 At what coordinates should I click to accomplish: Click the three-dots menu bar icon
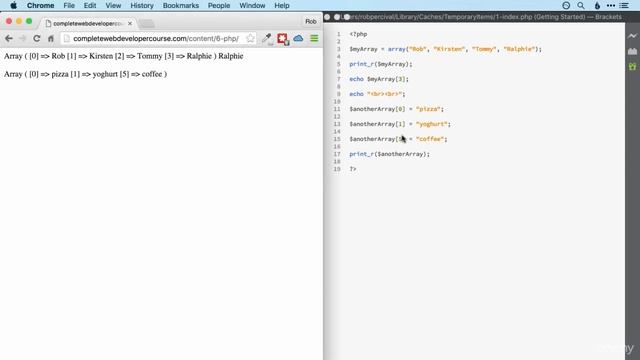tap(611, 5)
